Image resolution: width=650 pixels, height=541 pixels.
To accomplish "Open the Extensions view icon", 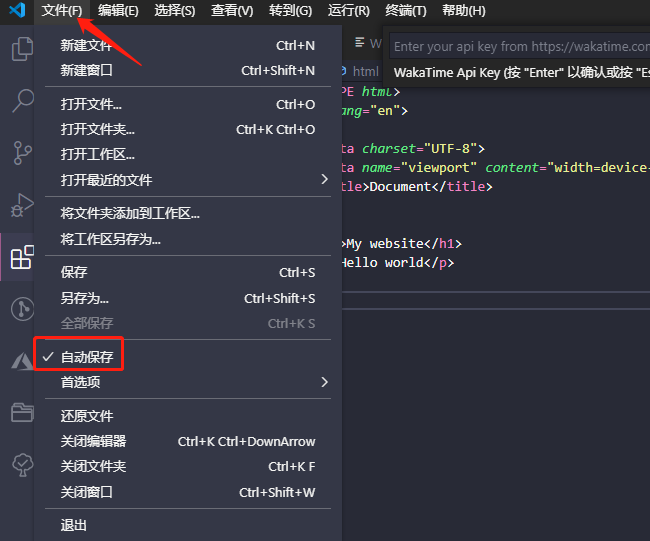I will tap(21, 258).
